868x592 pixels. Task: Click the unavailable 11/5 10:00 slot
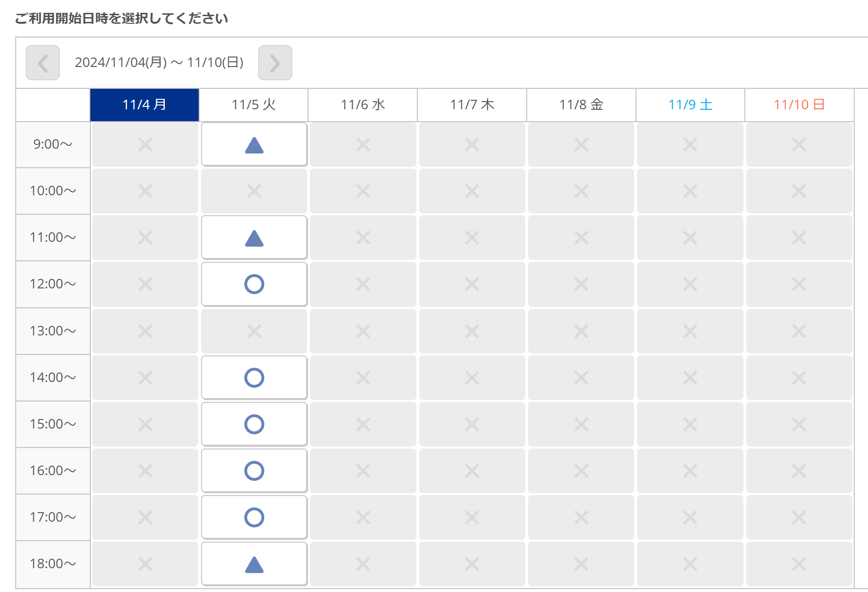(254, 191)
